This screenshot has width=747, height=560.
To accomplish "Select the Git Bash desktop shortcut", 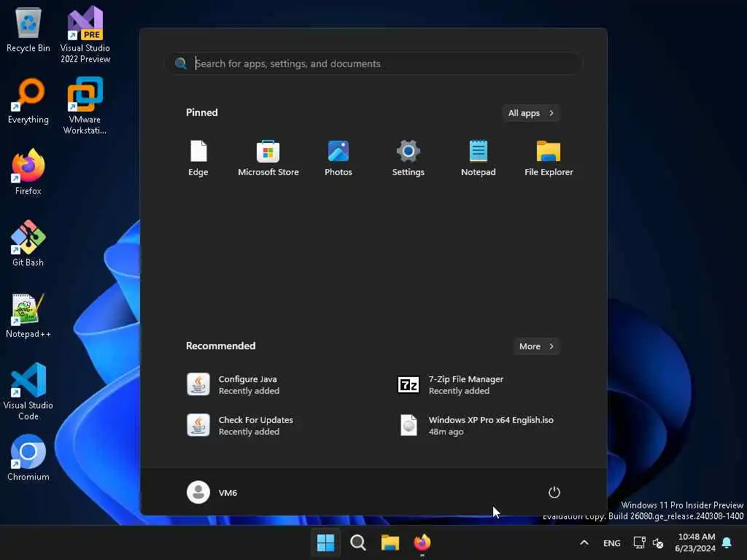I will click(x=28, y=243).
